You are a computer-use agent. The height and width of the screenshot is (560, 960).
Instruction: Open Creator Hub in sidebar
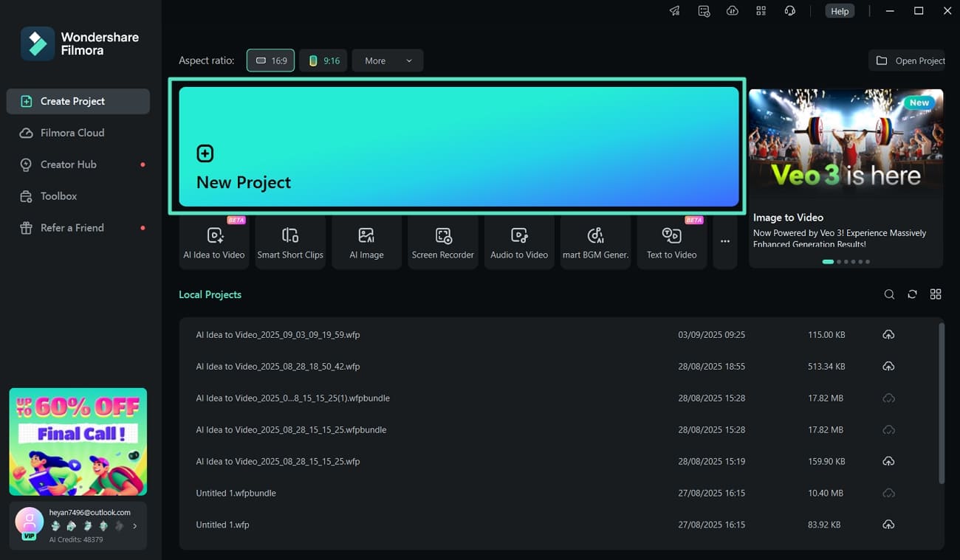click(x=78, y=165)
